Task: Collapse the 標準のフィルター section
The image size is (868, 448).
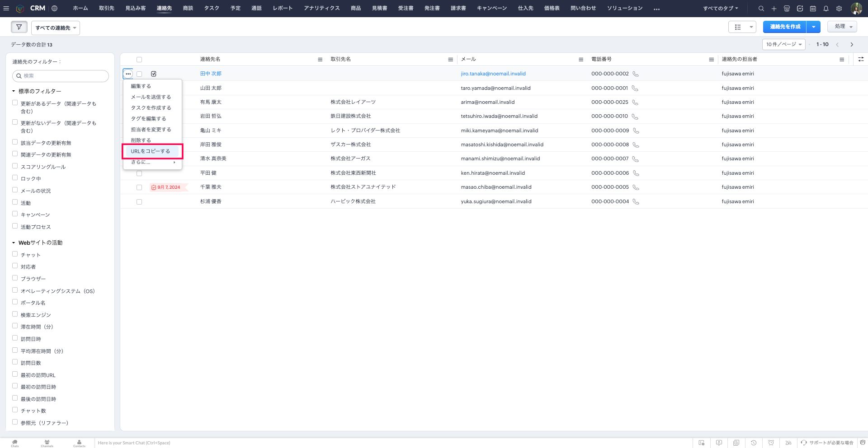Action: (14, 91)
